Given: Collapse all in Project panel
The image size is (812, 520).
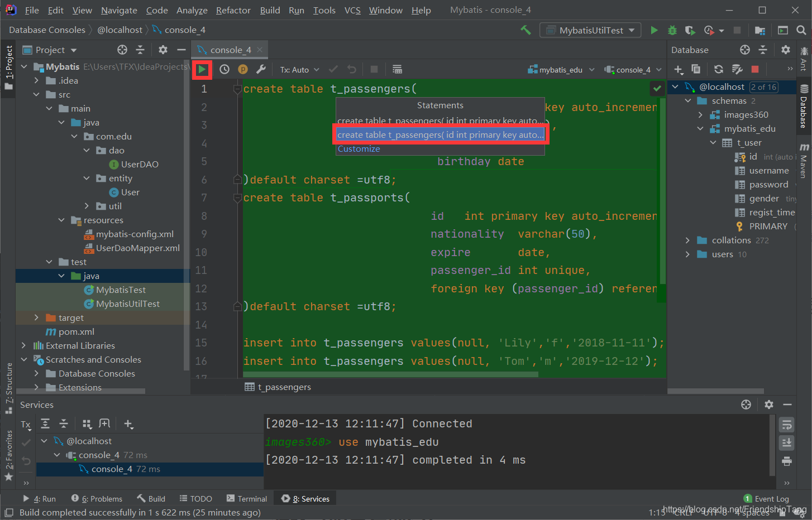Looking at the screenshot, I should (140, 50).
